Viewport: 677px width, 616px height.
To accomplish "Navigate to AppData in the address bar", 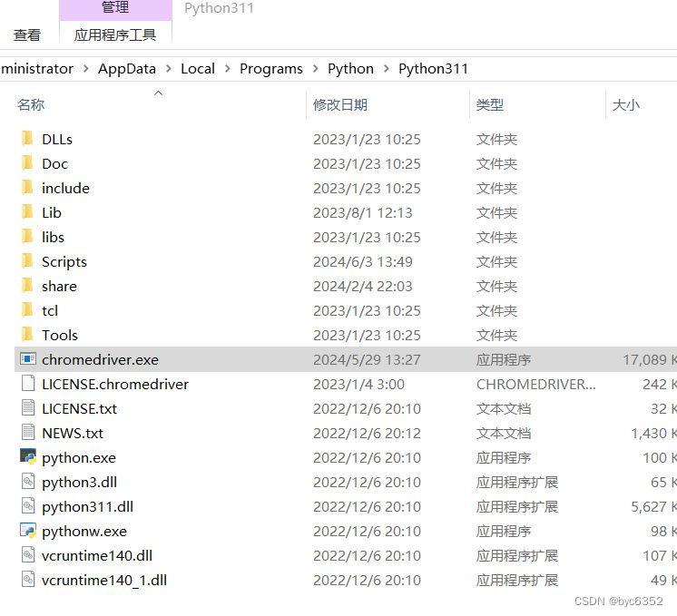I will click(127, 69).
